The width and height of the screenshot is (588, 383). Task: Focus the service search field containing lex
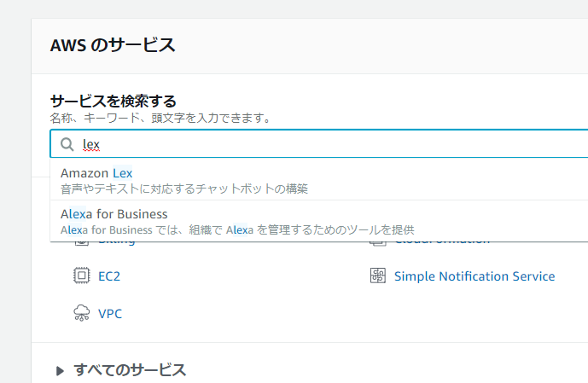319,144
